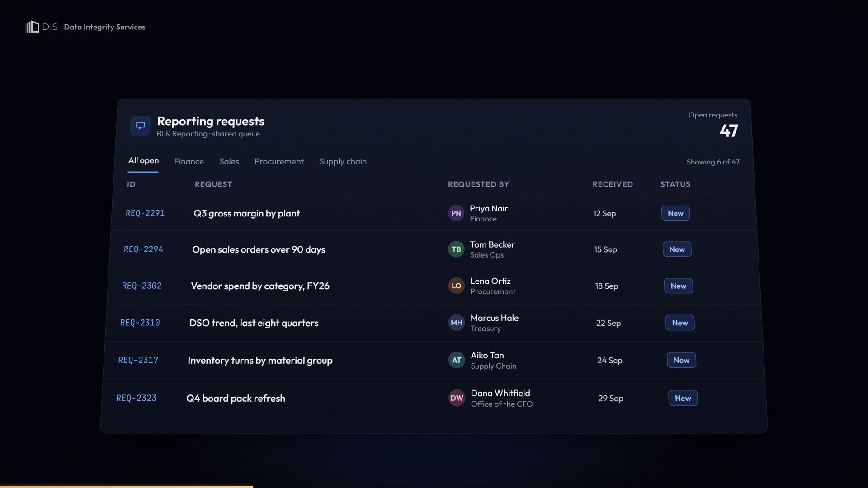Click the '29 Sep' received date
Image resolution: width=868 pixels, height=488 pixels.
[x=610, y=399]
